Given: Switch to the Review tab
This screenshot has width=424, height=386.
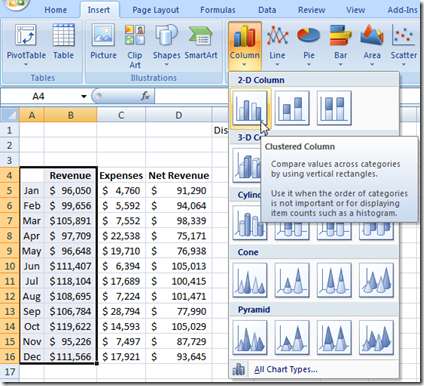Looking at the screenshot, I should pos(312,10).
